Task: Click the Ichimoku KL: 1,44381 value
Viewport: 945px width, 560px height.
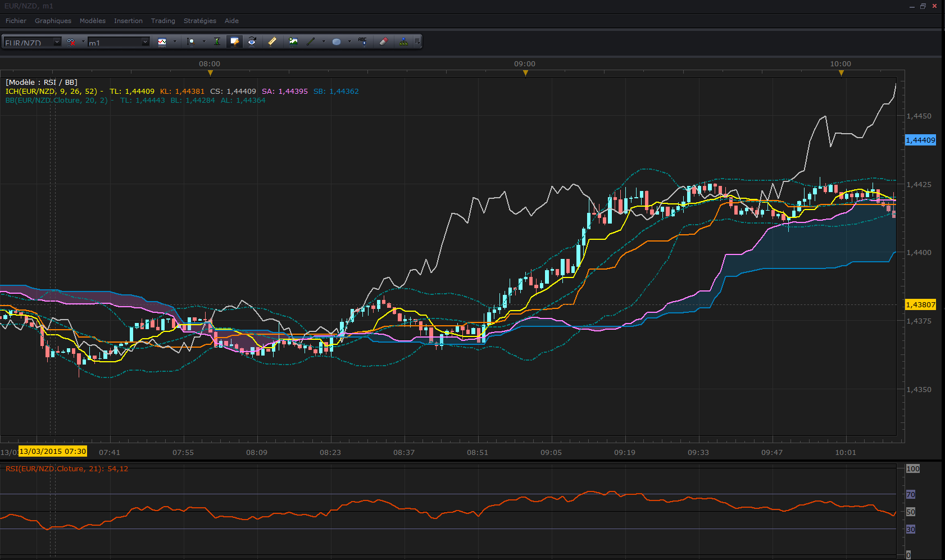Action: 183,92
